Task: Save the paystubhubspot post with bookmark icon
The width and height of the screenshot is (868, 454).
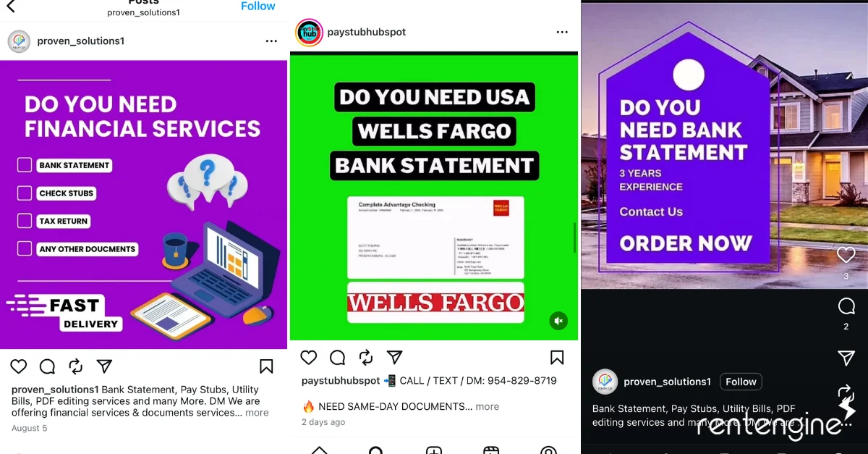Action: tap(557, 357)
